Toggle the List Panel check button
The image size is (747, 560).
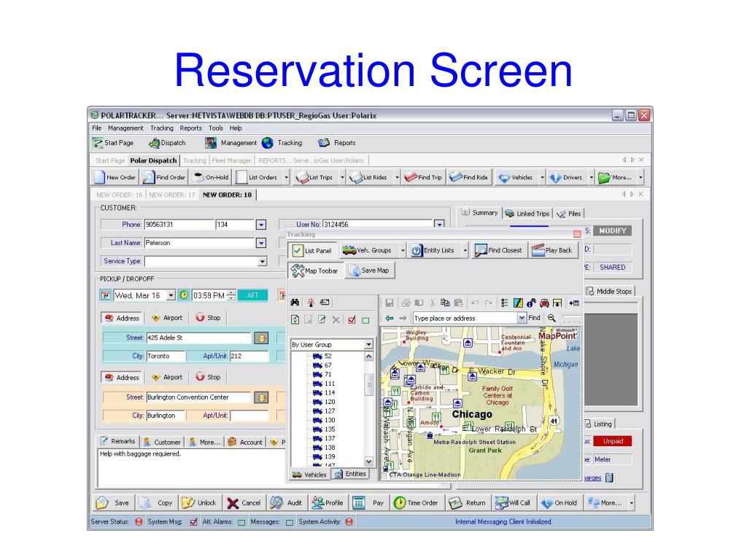[312, 251]
